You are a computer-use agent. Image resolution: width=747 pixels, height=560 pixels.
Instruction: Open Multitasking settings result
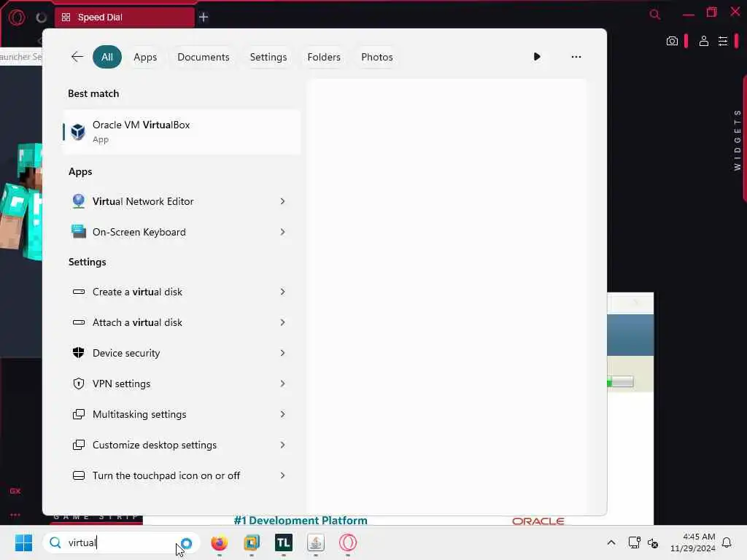182,414
